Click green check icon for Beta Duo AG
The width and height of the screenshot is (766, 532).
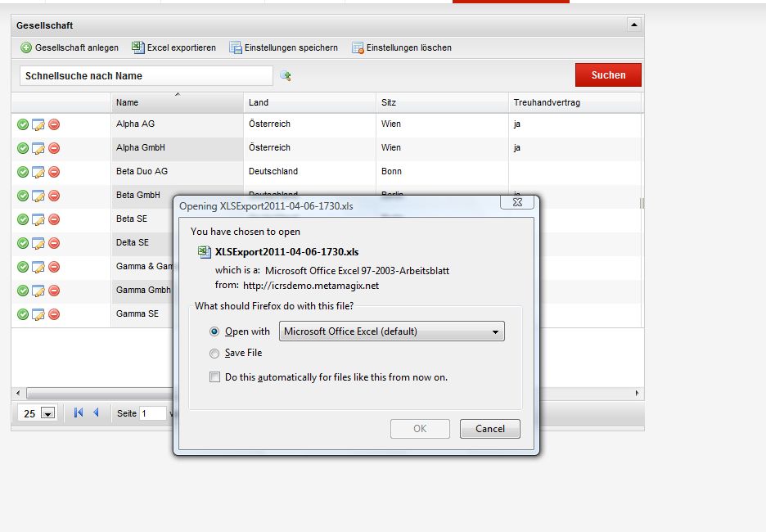(22, 172)
